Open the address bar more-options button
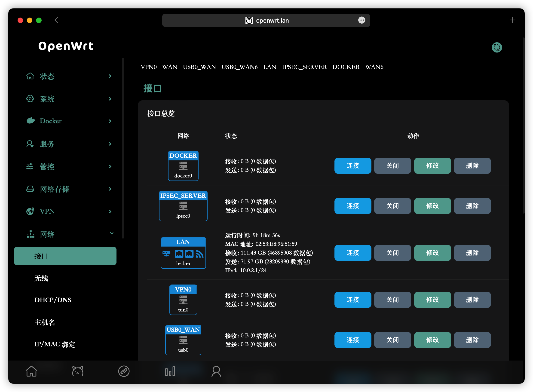Viewport: 533px width, 392px height. (x=362, y=20)
